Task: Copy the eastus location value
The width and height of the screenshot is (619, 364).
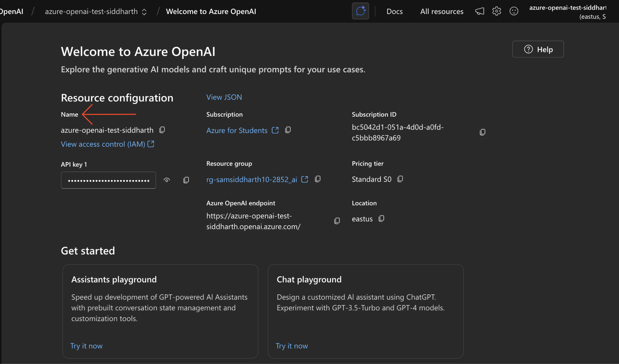Action: coord(382,218)
